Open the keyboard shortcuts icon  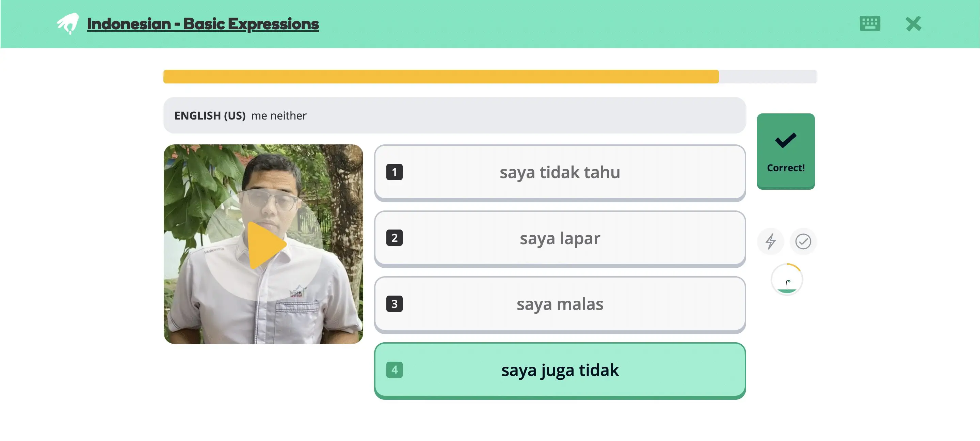click(x=870, y=23)
